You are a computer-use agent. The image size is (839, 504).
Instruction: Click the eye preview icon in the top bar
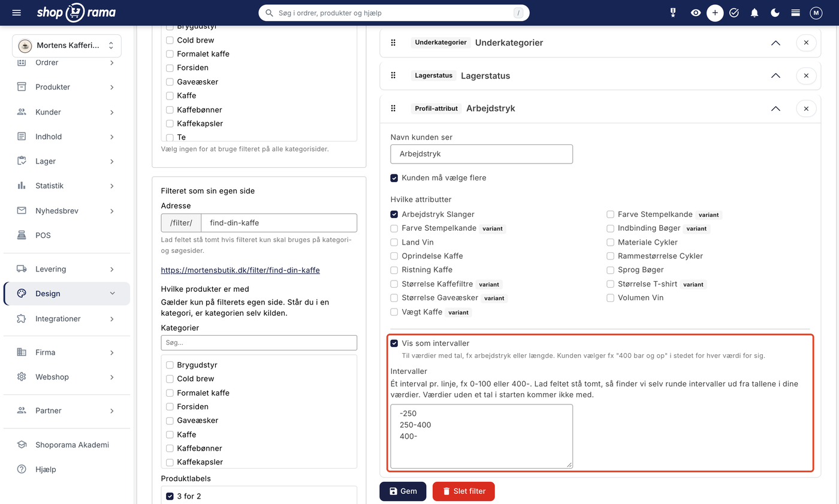pyautogui.click(x=695, y=13)
